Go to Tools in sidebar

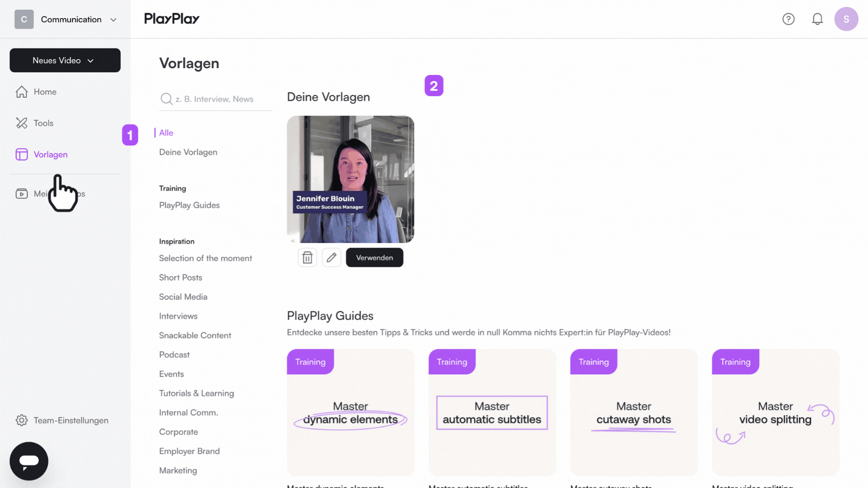click(x=43, y=123)
